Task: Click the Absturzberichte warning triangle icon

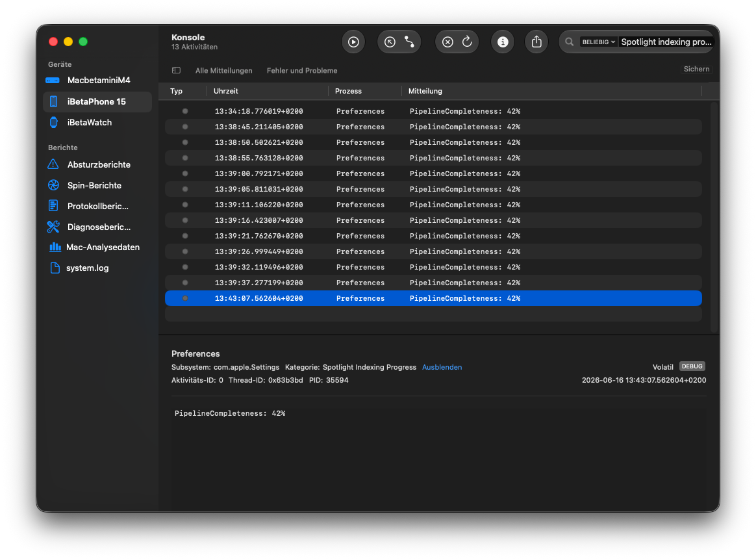Action: (53, 164)
